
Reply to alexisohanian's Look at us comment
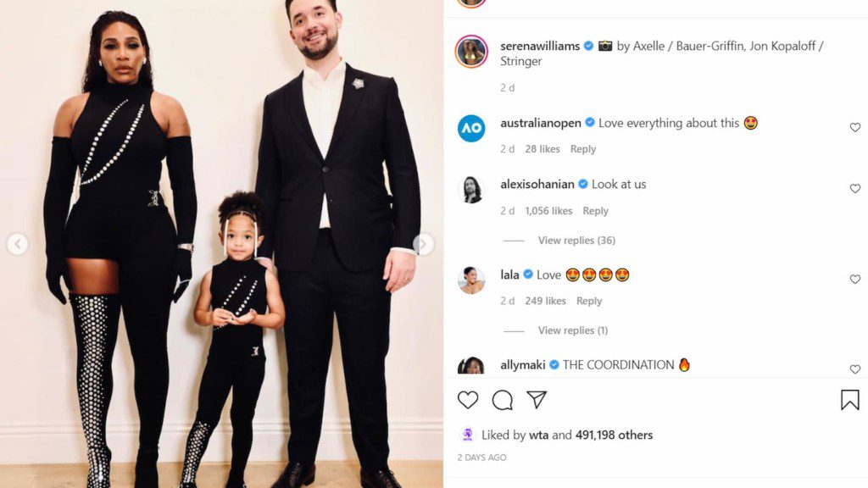[595, 211]
